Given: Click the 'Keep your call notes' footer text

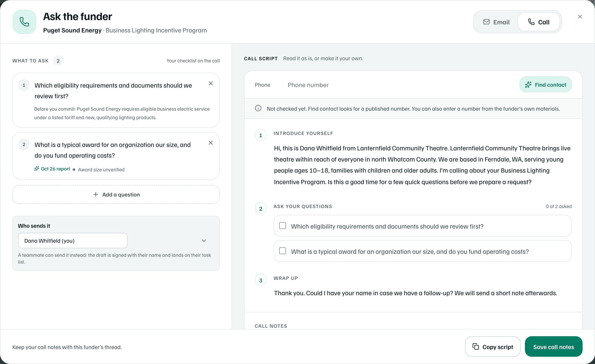Looking at the screenshot, I should coord(67,347).
